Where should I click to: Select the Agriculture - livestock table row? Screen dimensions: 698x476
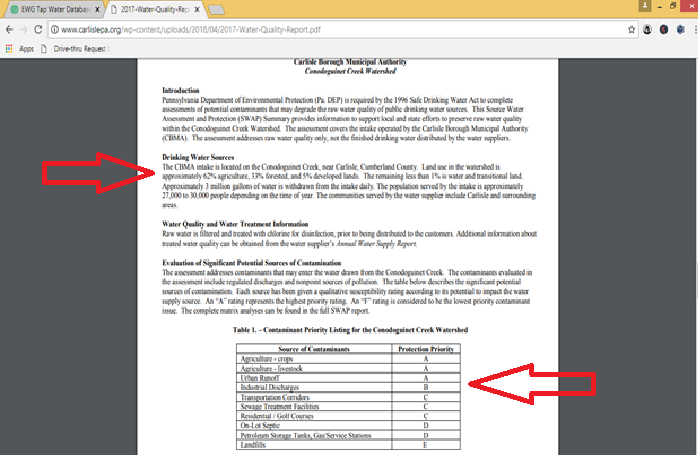click(348, 369)
